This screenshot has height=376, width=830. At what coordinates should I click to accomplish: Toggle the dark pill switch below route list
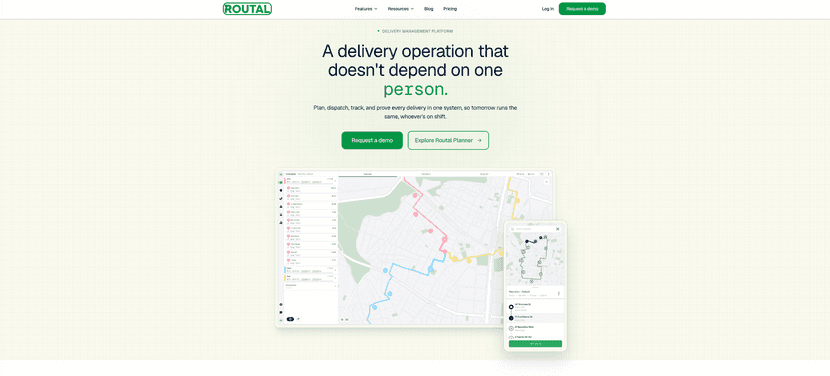[x=290, y=319]
